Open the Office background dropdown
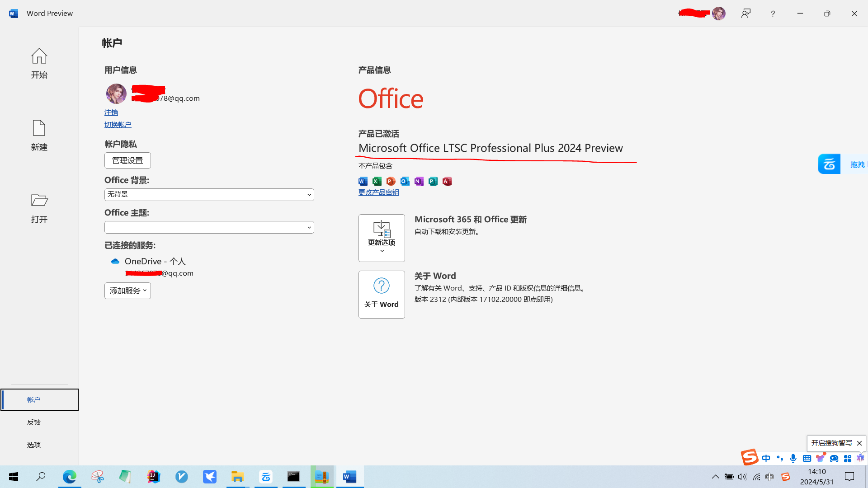 (209, 195)
